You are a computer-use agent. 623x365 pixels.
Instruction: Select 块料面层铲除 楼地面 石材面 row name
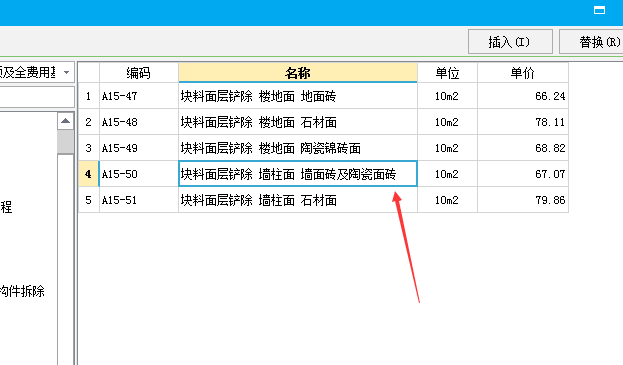(298, 122)
